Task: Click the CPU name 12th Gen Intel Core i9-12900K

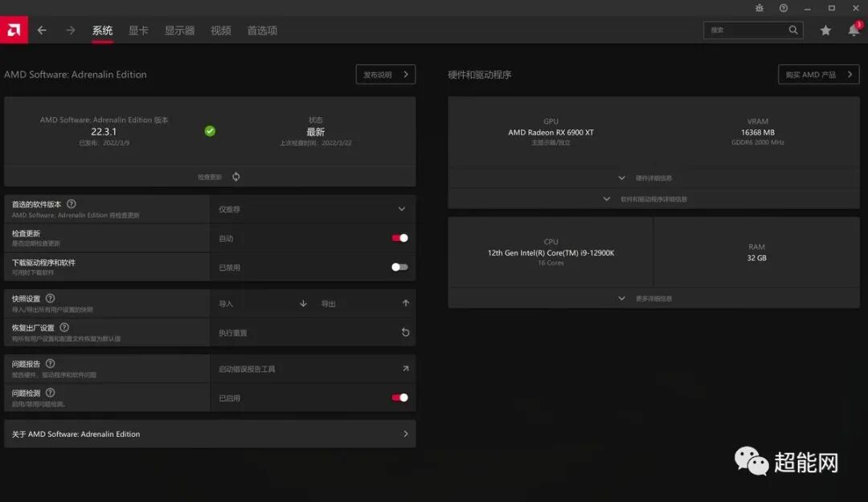Action: point(551,253)
